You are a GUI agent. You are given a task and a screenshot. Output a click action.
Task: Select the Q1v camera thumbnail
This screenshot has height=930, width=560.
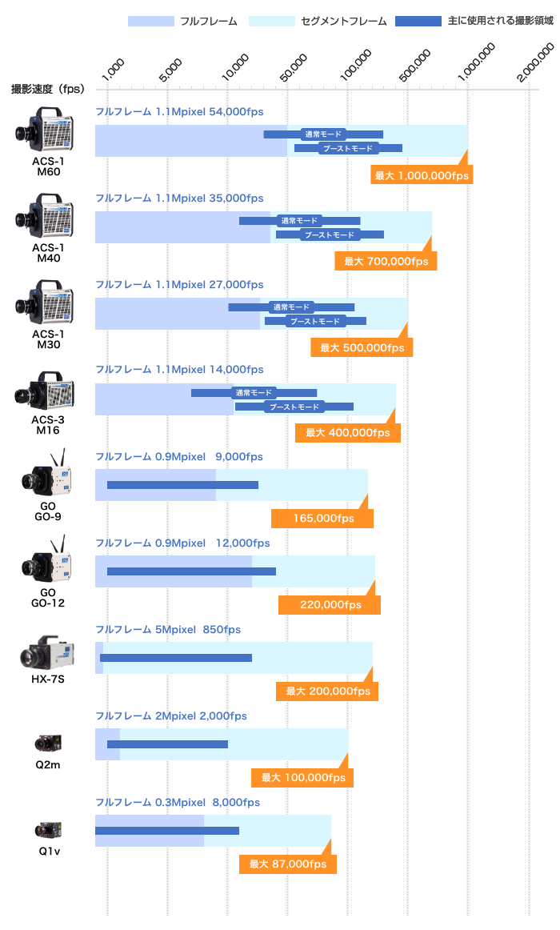(48, 830)
